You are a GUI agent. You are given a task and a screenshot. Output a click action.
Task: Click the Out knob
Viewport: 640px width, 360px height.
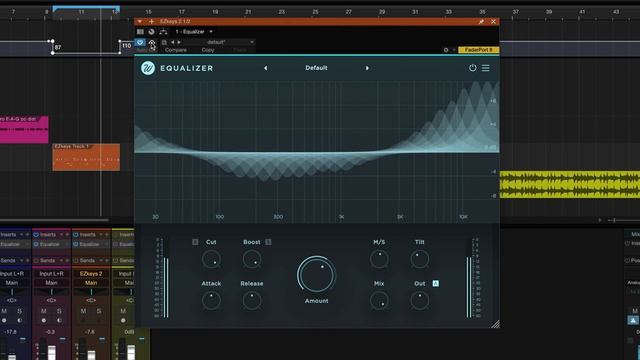[x=420, y=300]
